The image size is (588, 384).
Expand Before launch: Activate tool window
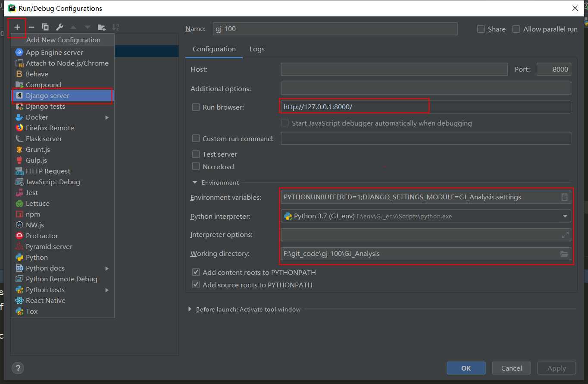point(190,309)
